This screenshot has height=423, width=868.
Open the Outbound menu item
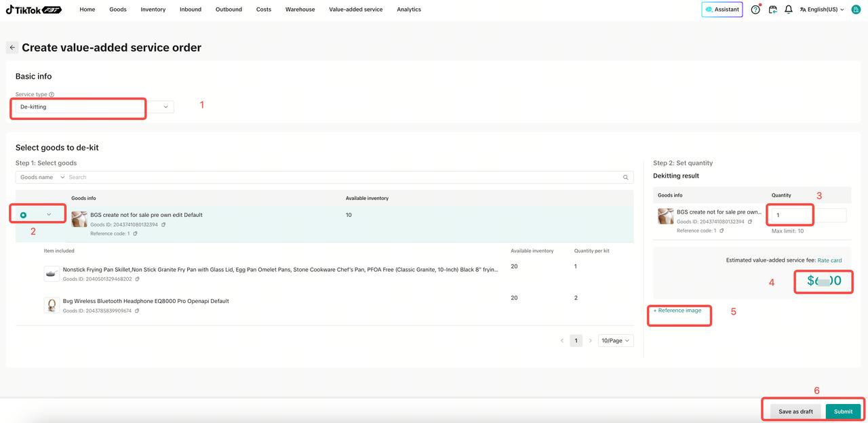(x=229, y=9)
